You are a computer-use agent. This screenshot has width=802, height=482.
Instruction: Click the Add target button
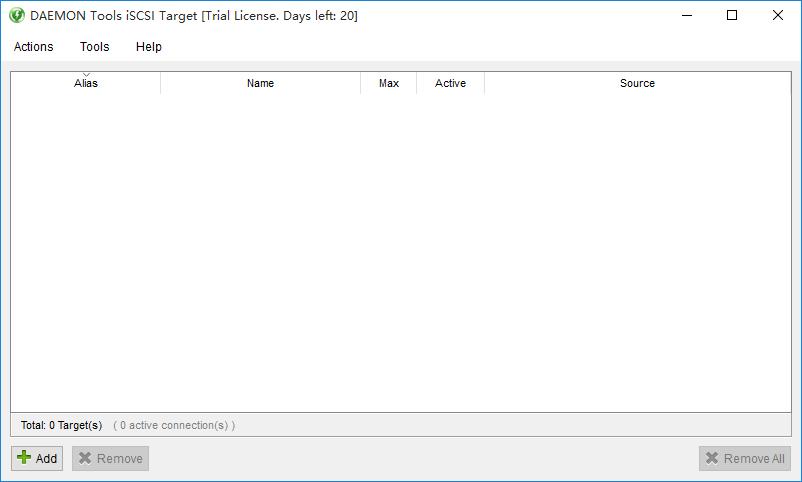click(37, 458)
